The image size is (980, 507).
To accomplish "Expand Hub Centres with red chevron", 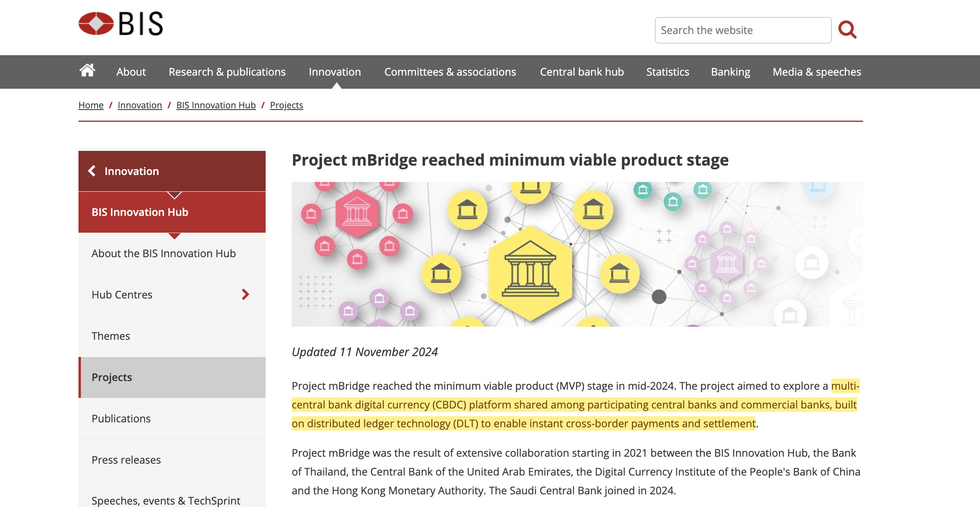I will pyautogui.click(x=245, y=294).
